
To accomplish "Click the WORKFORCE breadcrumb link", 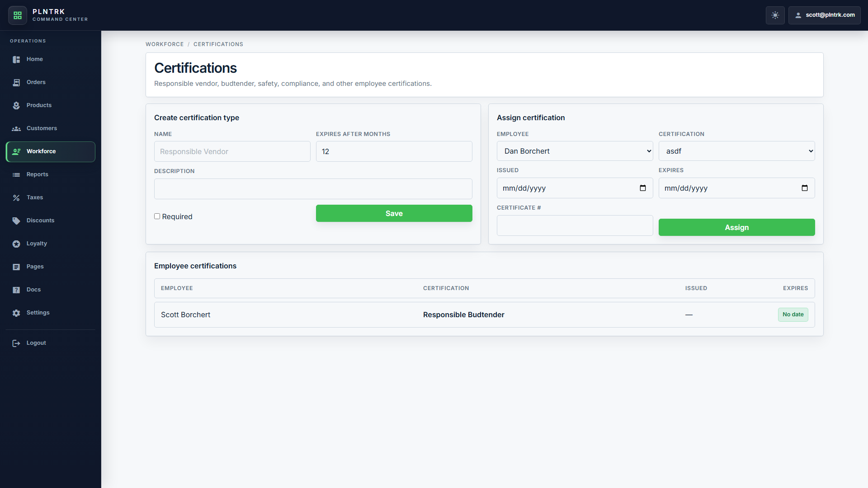I will (165, 44).
